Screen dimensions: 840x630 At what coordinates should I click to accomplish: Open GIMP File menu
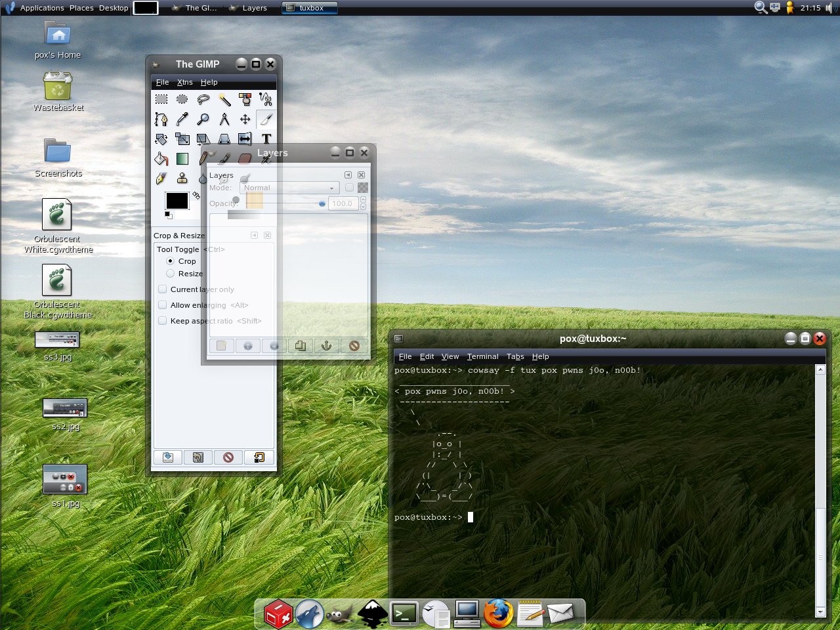coord(162,82)
